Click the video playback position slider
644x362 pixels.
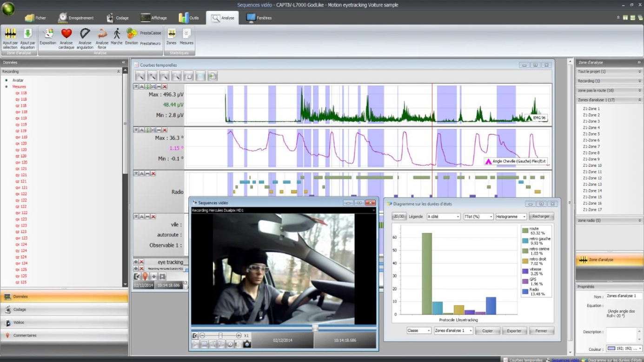(315, 328)
